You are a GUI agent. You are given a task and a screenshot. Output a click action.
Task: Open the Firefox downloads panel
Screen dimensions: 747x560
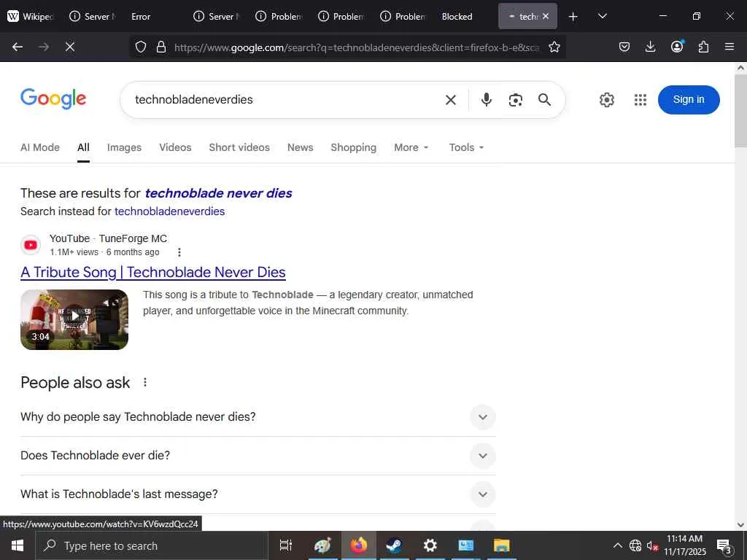pos(650,47)
